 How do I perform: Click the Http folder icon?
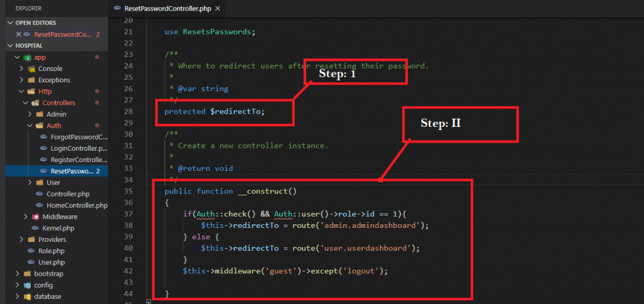pos(31,91)
